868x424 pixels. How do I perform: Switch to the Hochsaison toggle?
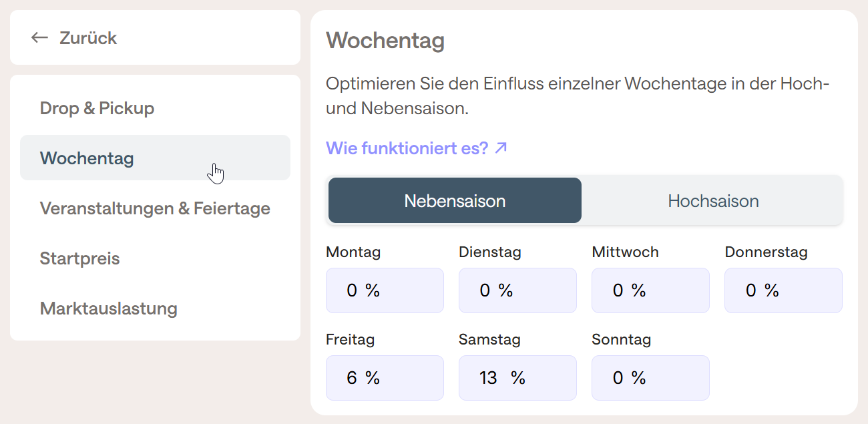coord(712,200)
